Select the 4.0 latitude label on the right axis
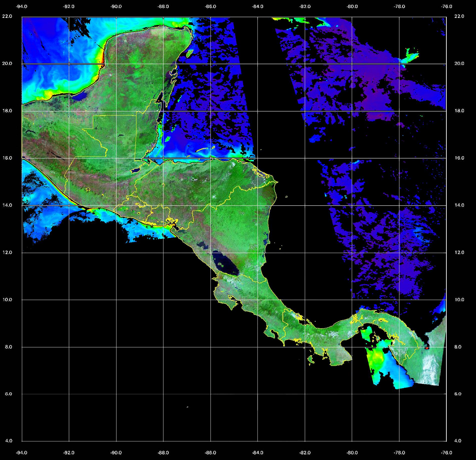Image resolution: width=476 pixels, height=460 pixels. tap(457, 441)
